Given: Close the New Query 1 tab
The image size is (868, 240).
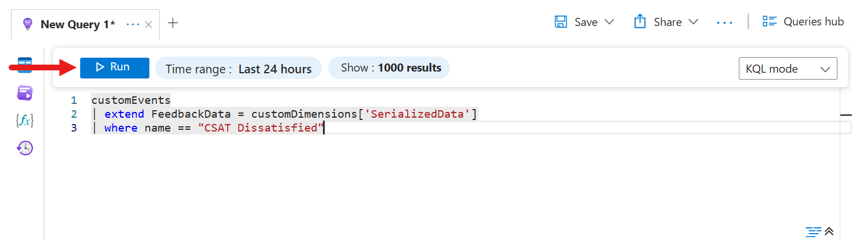Looking at the screenshot, I should pos(148,24).
